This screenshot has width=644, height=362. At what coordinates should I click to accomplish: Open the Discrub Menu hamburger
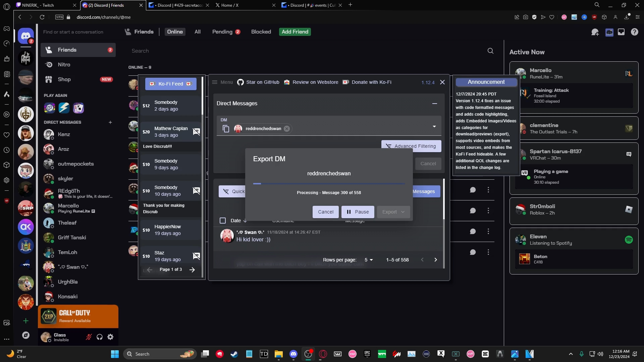[215, 82]
